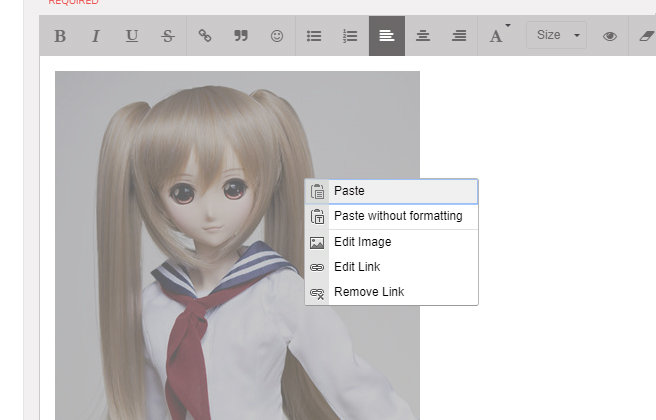Choose Paste without formatting

pyautogui.click(x=391, y=216)
